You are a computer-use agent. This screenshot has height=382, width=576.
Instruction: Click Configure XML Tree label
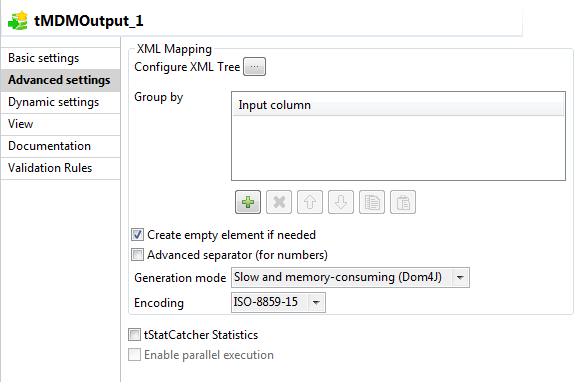[187, 67]
